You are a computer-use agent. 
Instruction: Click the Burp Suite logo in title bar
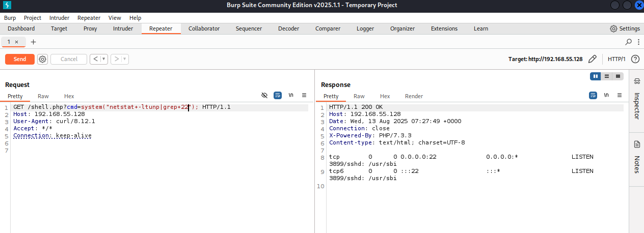(x=6, y=5)
